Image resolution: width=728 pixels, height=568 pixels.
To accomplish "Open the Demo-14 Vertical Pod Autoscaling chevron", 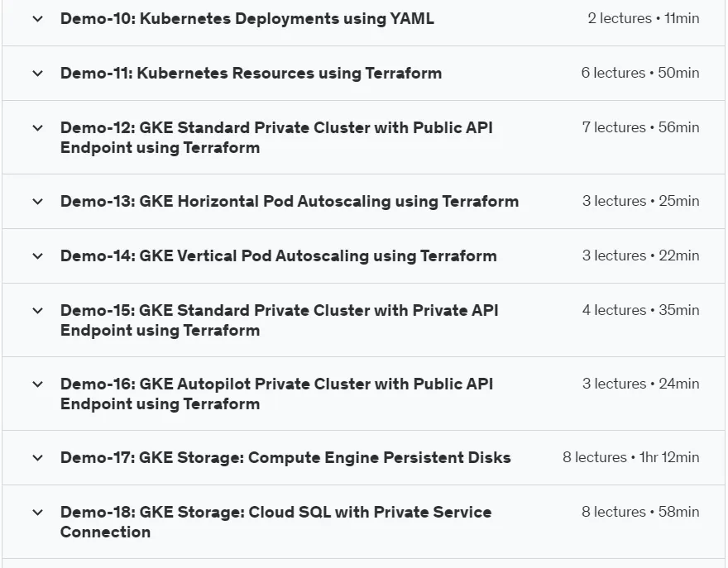I will (37, 256).
